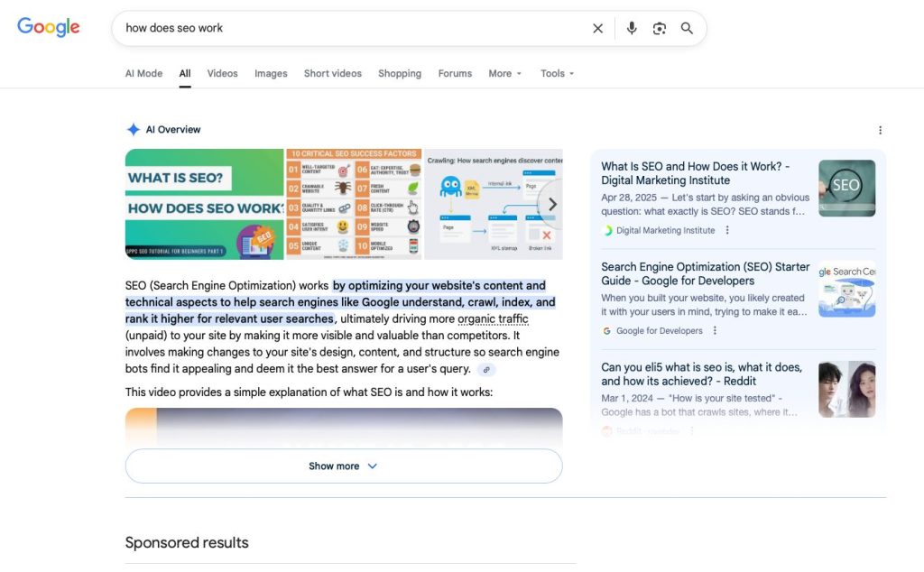Open the Forums tab
The width and height of the screenshot is (924, 572).
[455, 74]
